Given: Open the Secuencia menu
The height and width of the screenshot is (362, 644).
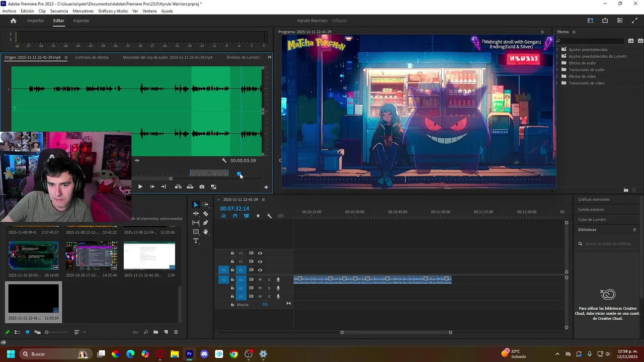Looking at the screenshot, I should coord(59,11).
